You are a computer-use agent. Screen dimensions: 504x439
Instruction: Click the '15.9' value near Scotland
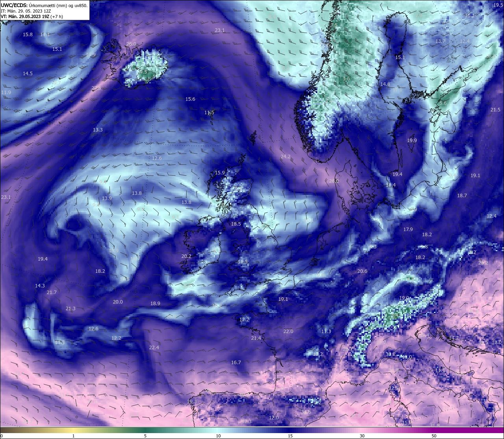pyautogui.click(x=220, y=173)
